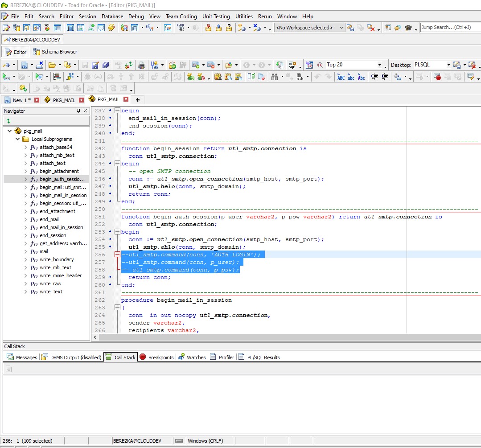This screenshot has height=448, width=481.
Task: Click the Jump Search input field
Action: (450, 27)
